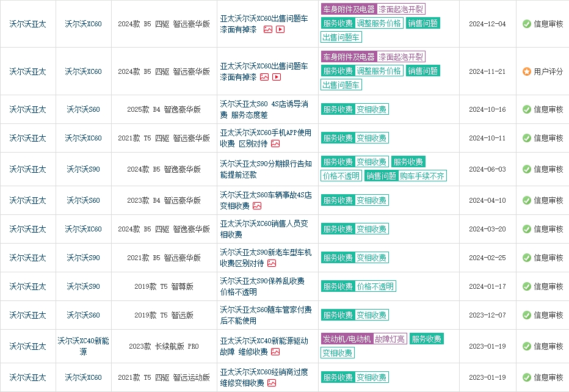Open image attachment icon in 2024-12-04 complaint
Image resolution: width=569 pixels, height=392 pixels.
268,29
